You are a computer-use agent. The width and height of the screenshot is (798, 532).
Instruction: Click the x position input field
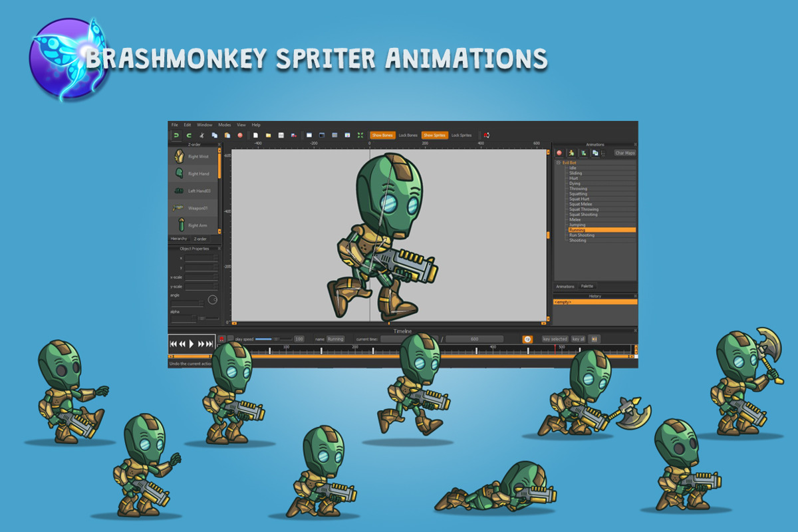(201, 258)
